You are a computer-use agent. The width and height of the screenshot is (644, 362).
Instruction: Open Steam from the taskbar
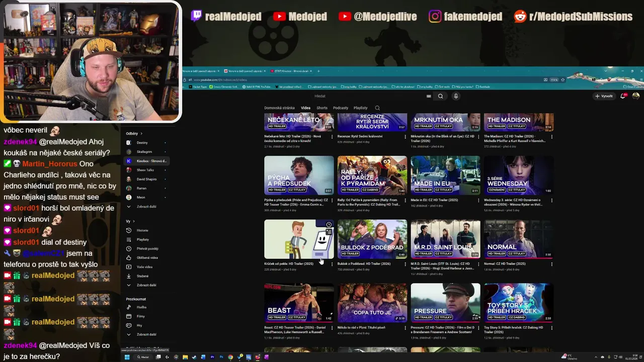pos(194,357)
